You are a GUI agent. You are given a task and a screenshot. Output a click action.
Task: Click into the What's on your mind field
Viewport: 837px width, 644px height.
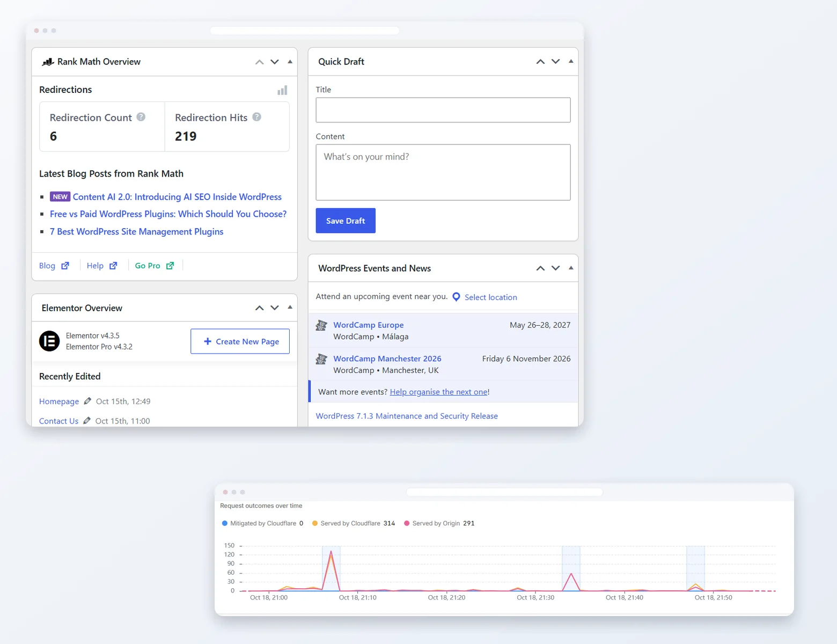pyautogui.click(x=443, y=172)
